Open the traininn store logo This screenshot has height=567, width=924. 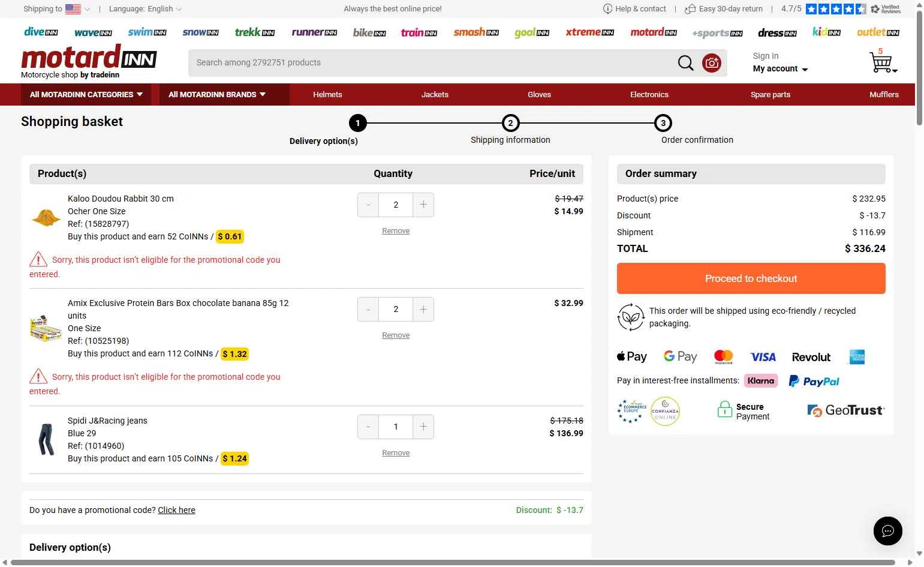pos(419,32)
